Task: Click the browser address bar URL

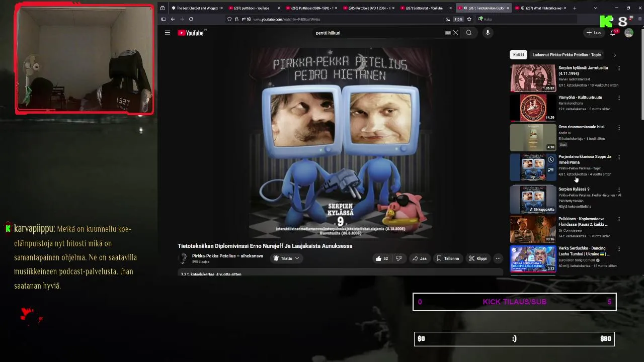Action: (x=287, y=19)
